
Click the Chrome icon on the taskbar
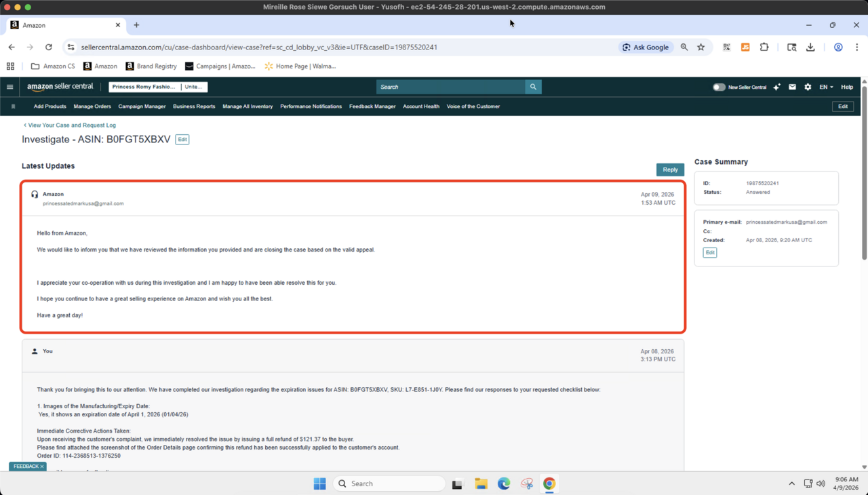coord(549,483)
